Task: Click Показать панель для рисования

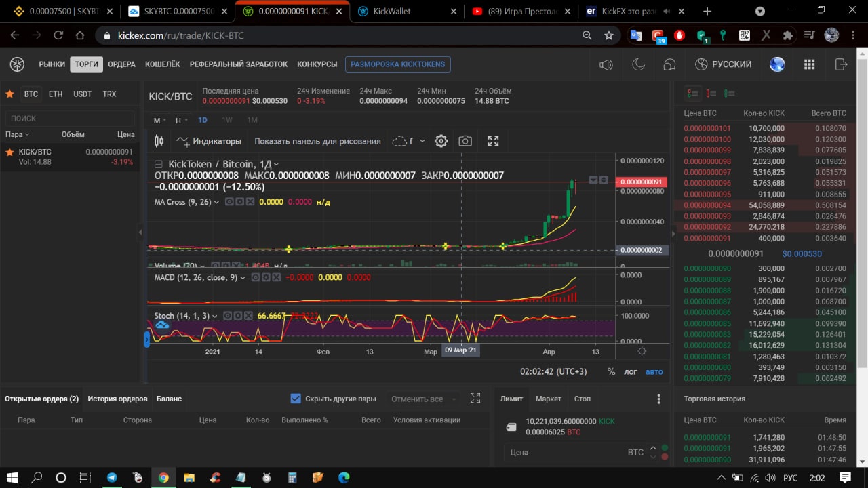Action: pyautogui.click(x=317, y=141)
